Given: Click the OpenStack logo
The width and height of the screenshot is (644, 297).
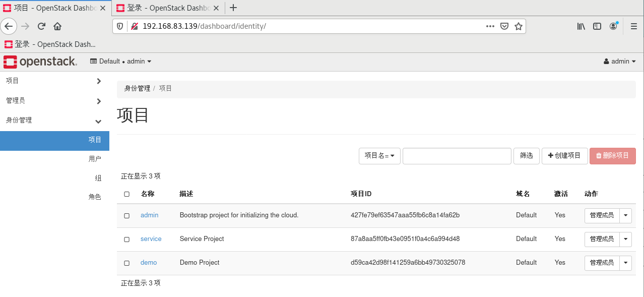Looking at the screenshot, I should click(x=40, y=62).
